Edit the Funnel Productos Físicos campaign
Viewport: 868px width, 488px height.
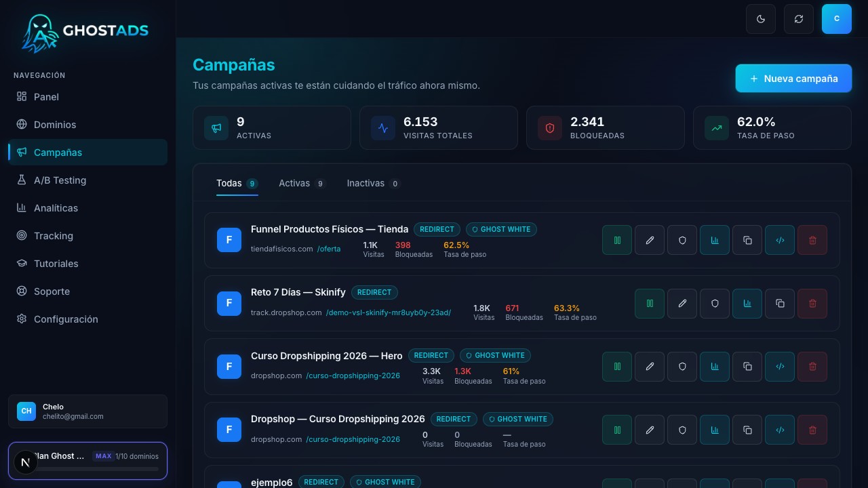coord(650,240)
